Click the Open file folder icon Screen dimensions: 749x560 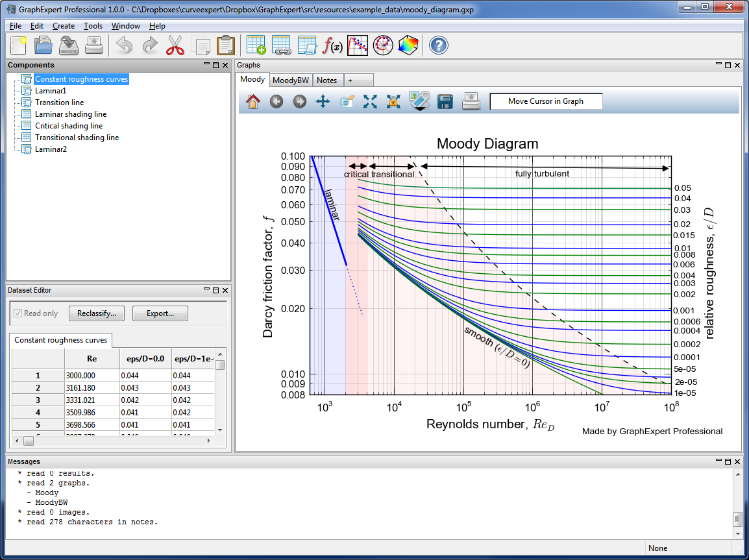pos(43,45)
